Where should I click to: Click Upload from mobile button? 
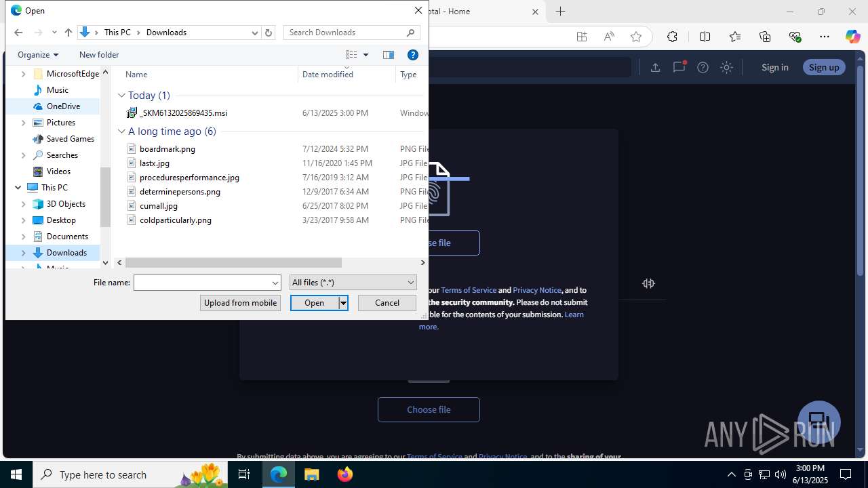pyautogui.click(x=240, y=303)
